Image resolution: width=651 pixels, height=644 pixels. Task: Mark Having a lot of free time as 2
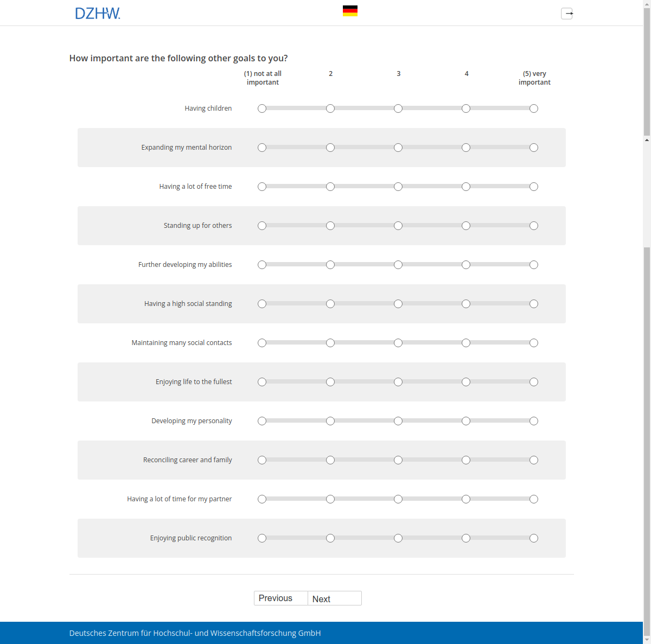click(x=330, y=187)
